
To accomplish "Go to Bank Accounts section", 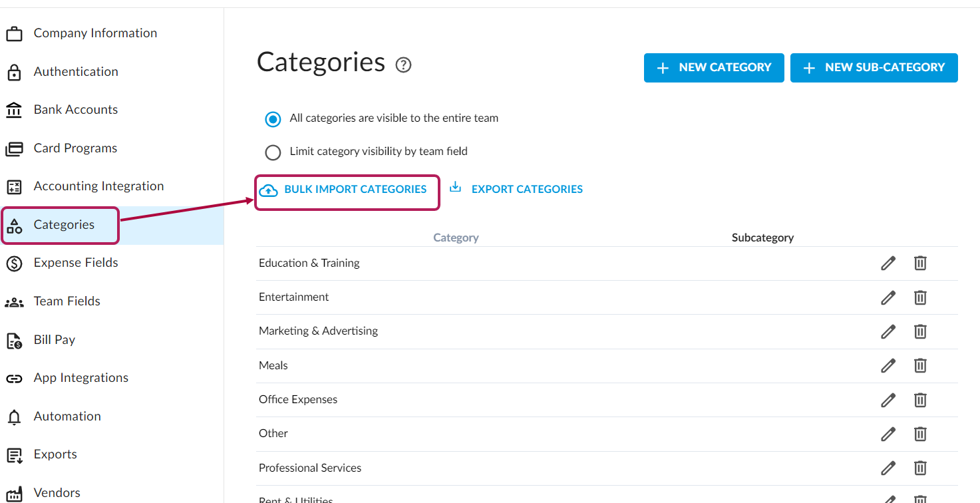I will (75, 110).
